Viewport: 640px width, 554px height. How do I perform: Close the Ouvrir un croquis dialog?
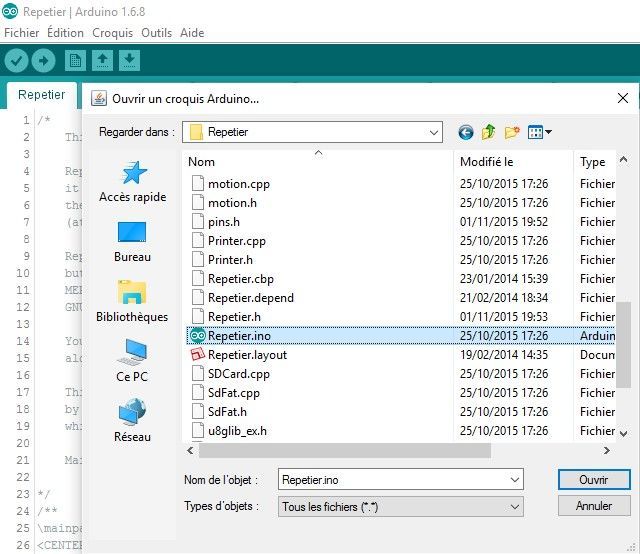point(622,98)
